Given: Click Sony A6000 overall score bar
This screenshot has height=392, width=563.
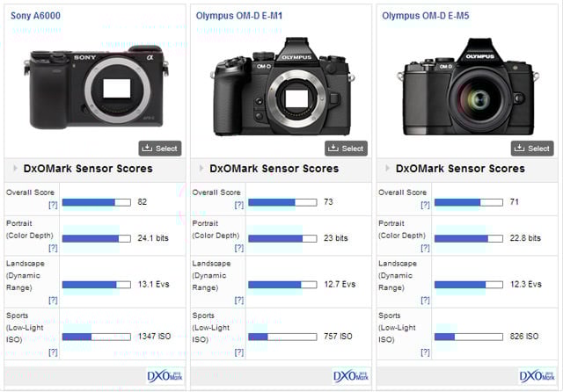Looking at the screenshot, I should [x=96, y=202].
